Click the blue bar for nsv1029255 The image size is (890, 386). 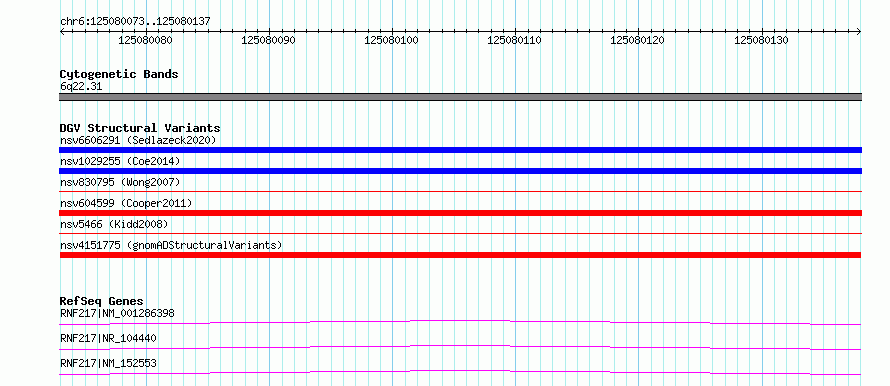pyautogui.click(x=460, y=171)
